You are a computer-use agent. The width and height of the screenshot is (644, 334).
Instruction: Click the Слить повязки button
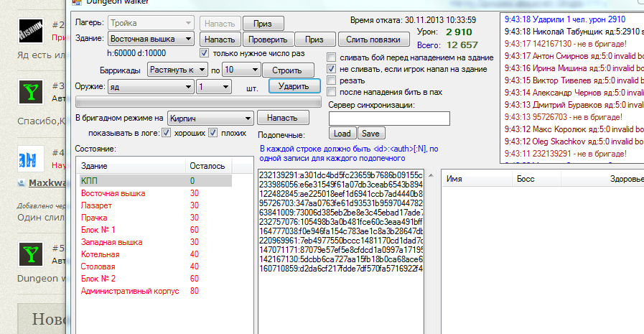pos(373,40)
